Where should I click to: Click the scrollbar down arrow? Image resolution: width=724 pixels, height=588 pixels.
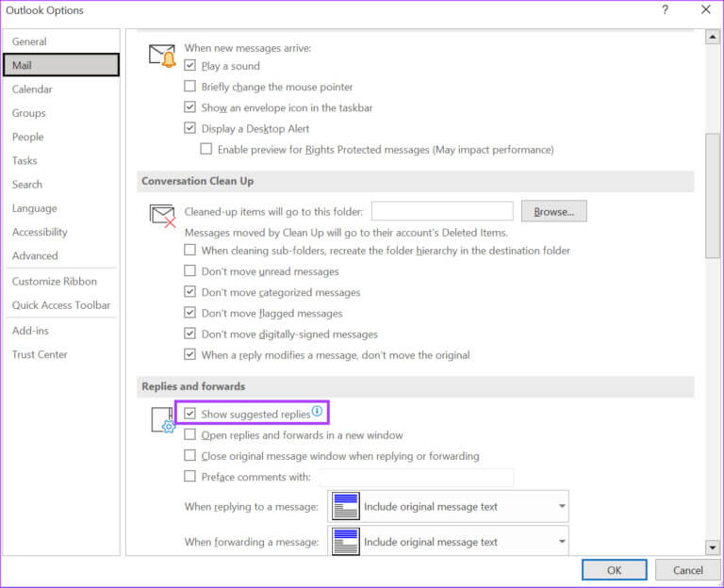click(713, 547)
